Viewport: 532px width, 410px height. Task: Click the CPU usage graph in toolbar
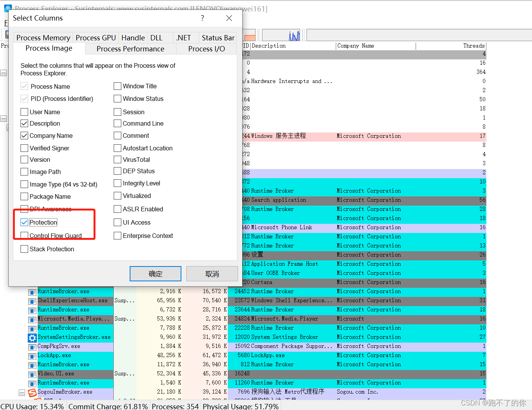pyautogui.click(x=281, y=35)
